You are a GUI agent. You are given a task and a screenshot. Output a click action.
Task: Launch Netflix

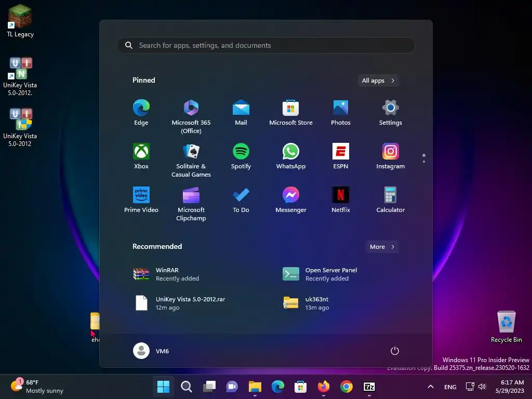(341, 200)
